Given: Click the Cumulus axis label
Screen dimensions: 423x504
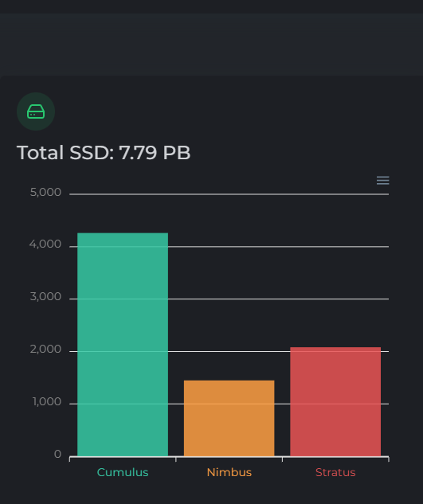Looking at the screenshot, I should click(x=123, y=472).
